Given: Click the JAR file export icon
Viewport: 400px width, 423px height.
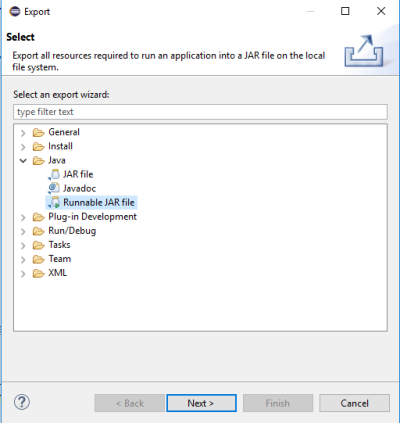Looking at the screenshot, I should [x=54, y=174].
